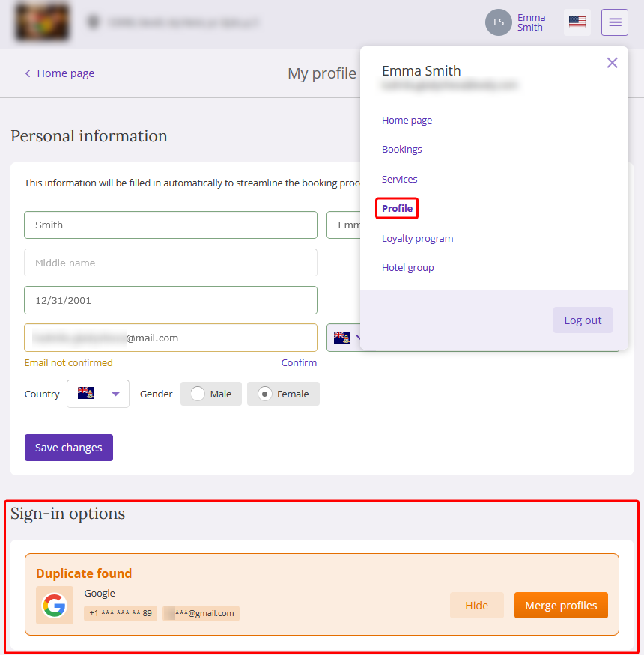Close the Emma Smith menu panel
This screenshot has height=655, width=644.
click(x=612, y=63)
